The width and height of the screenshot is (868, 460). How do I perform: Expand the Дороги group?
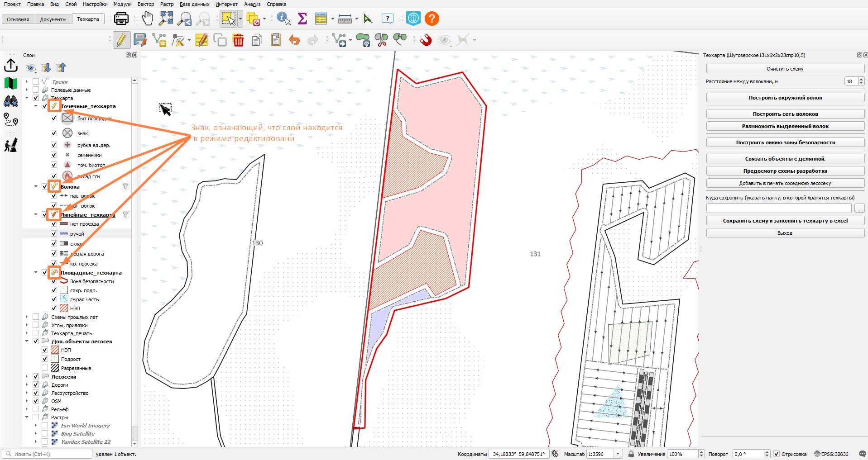coord(27,384)
